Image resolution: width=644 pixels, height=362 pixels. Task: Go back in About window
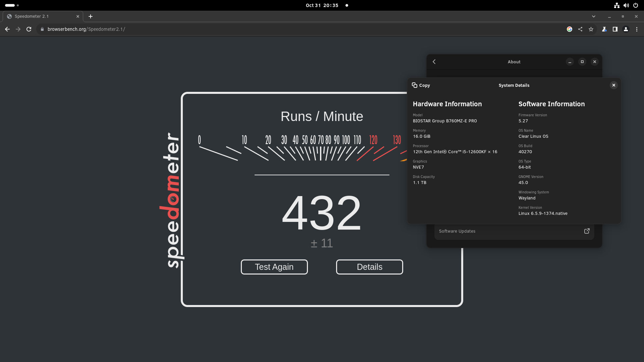434,62
